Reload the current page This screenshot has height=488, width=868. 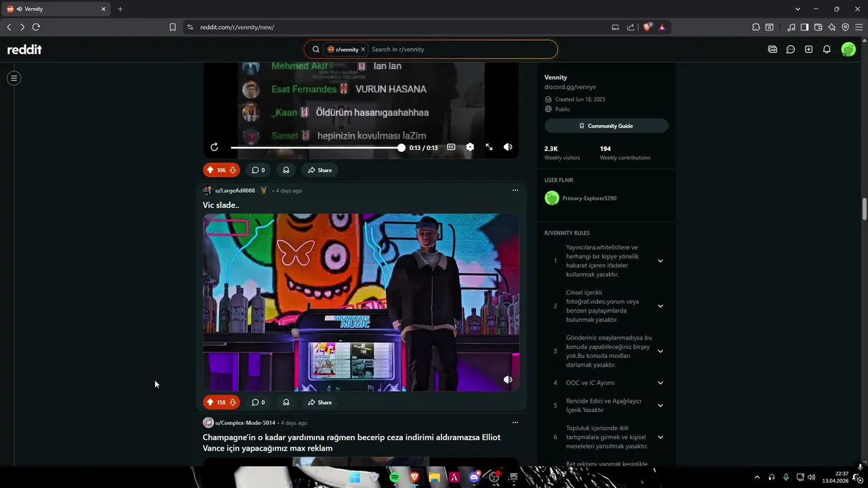click(36, 27)
